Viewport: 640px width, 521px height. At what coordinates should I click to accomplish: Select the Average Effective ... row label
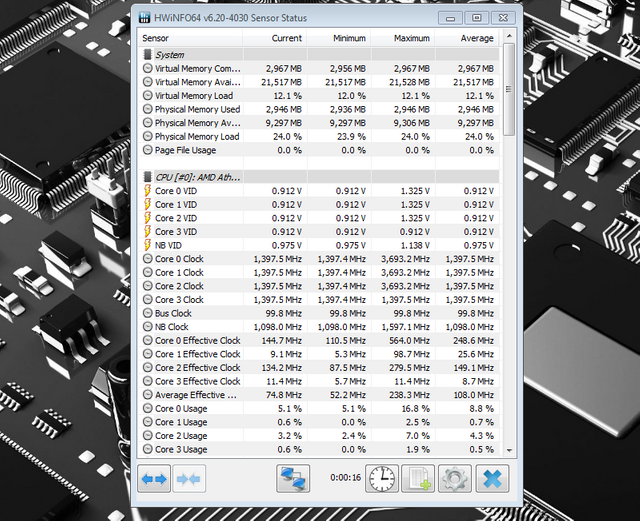point(196,395)
